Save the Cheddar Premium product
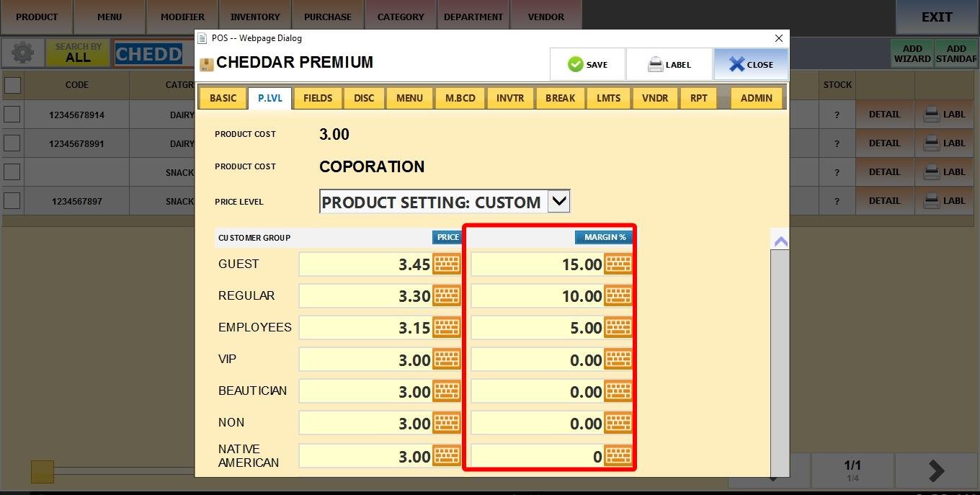 coord(587,65)
